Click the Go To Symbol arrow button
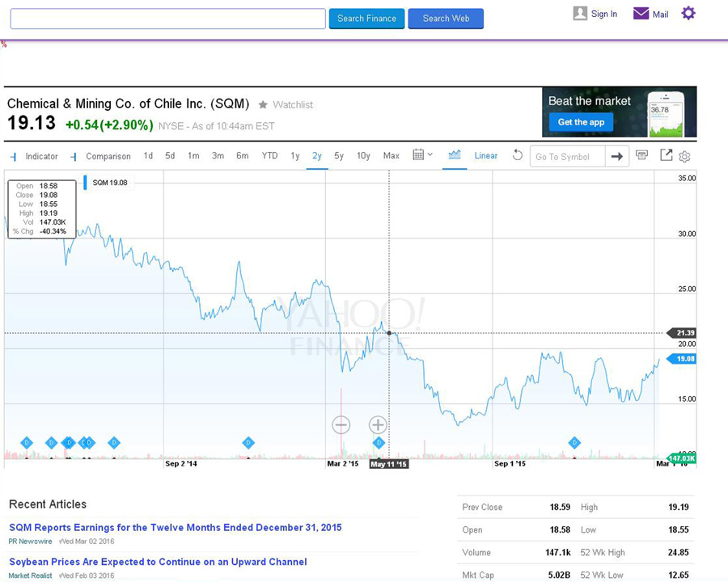The height and width of the screenshot is (582, 728). coord(616,156)
